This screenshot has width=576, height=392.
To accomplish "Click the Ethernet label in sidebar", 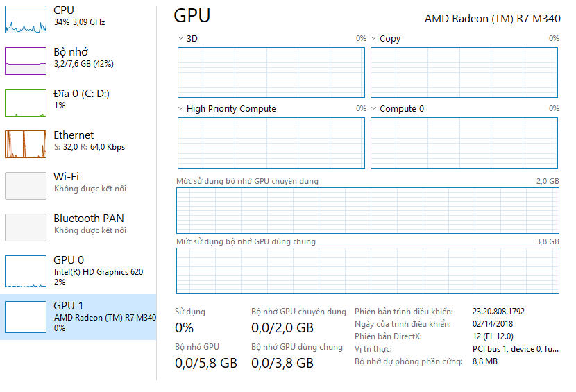I will pyautogui.click(x=74, y=135).
